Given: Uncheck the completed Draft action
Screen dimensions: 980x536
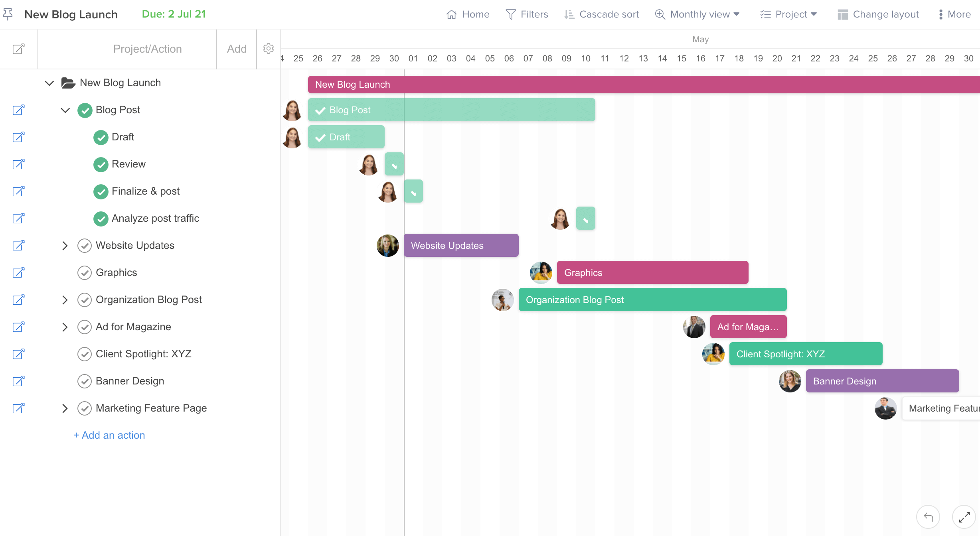Looking at the screenshot, I should (101, 137).
